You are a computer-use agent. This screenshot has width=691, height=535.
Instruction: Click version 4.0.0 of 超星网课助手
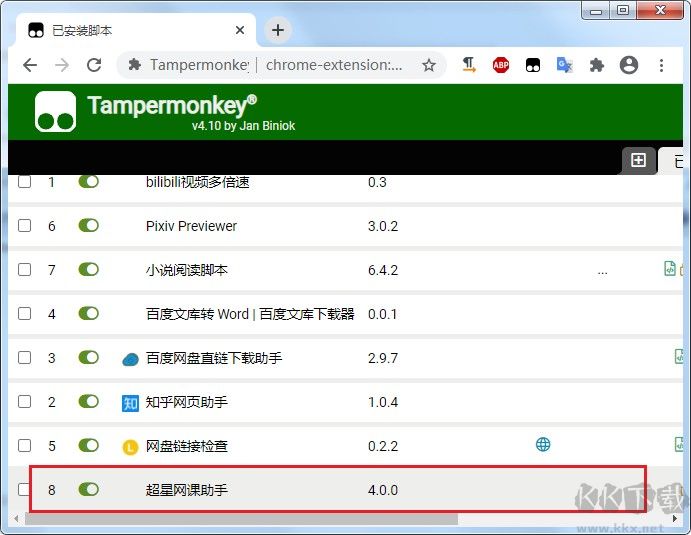(383, 490)
